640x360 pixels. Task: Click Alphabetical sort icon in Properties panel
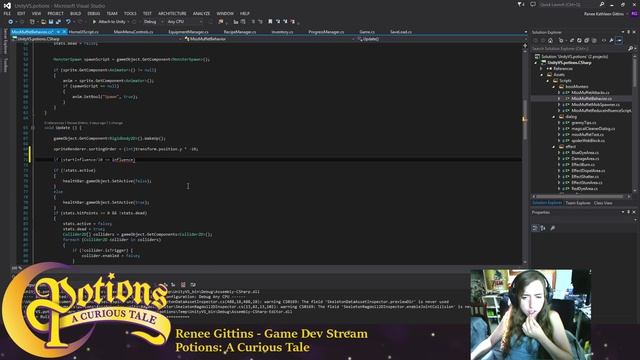[x=543, y=228]
